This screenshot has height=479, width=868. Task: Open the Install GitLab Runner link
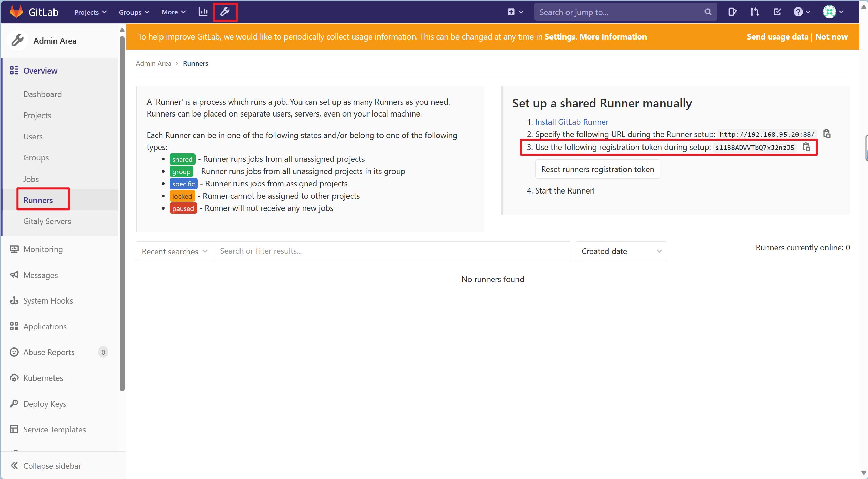pos(572,122)
